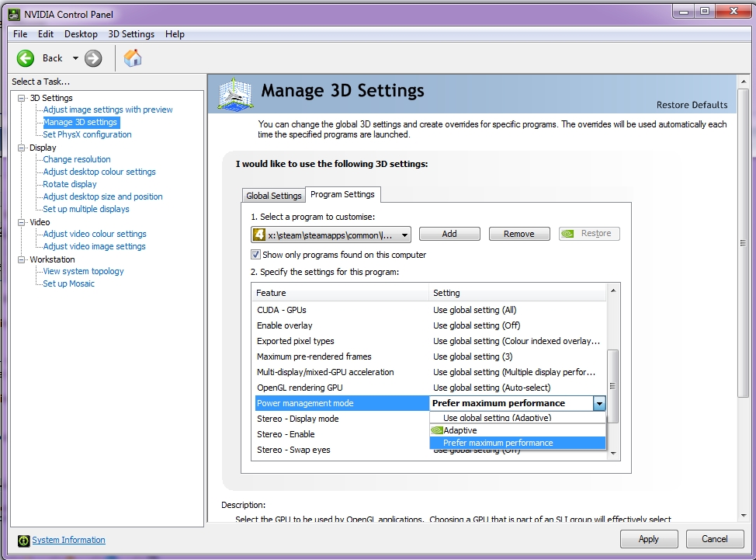
Task: Click the Restore button
Action: coord(589,234)
